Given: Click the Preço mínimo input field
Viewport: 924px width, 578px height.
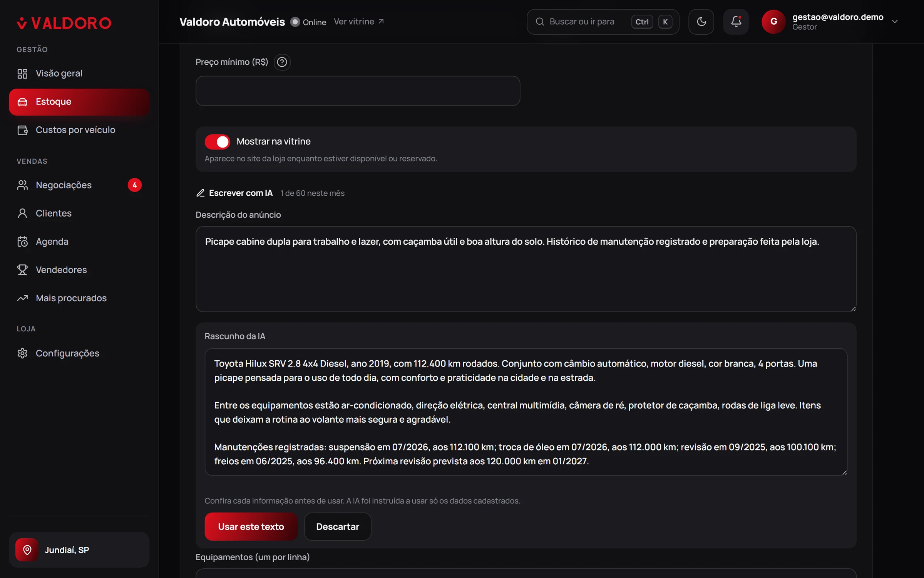Looking at the screenshot, I should point(358,91).
